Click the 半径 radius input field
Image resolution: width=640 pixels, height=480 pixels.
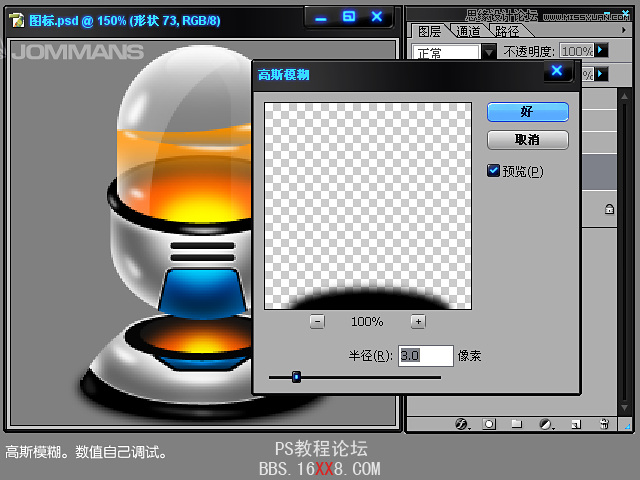click(425, 356)
